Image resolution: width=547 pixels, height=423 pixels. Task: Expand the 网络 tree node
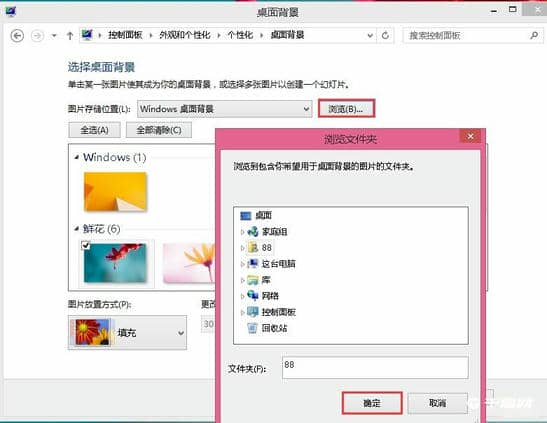pyautogui.click(x=242, y=296)
